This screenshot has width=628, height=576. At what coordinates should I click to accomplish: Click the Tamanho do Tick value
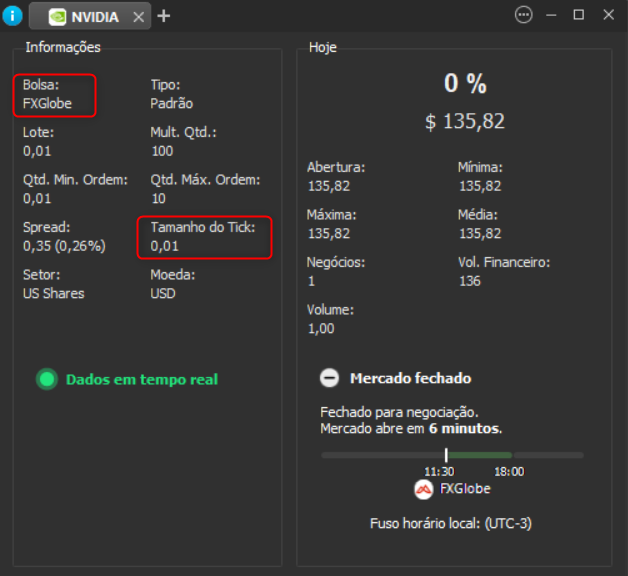tap(165, 246)
